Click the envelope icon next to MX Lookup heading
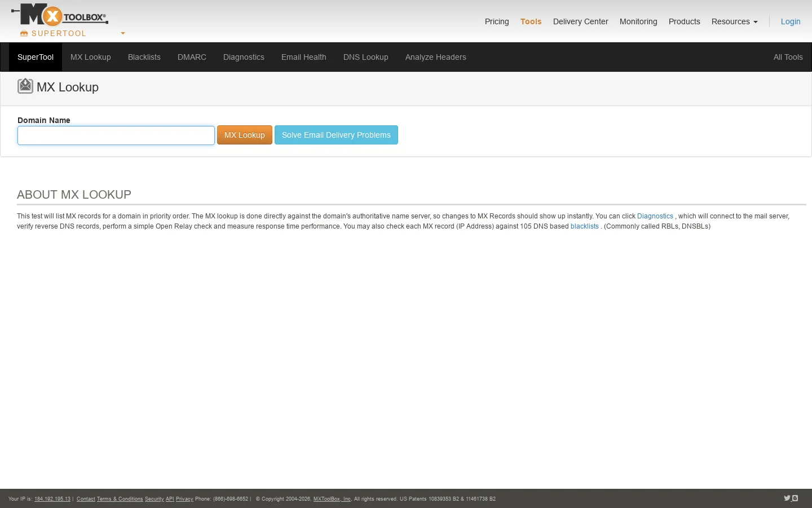The width and height of the screenshot is (812, 508). coord(25,86)
